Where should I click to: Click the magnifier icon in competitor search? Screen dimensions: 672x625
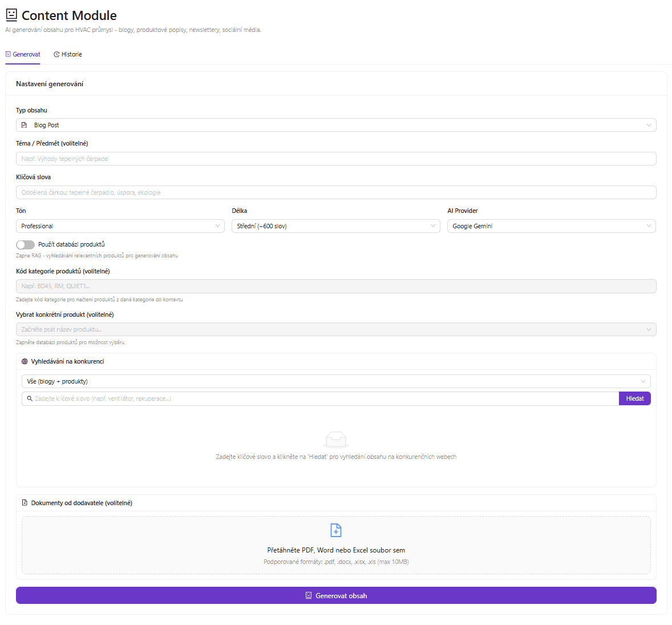(x=30, y=398)
